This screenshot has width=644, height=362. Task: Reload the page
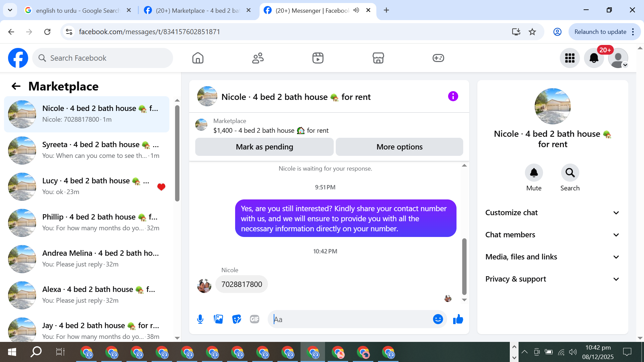point(47,32)
